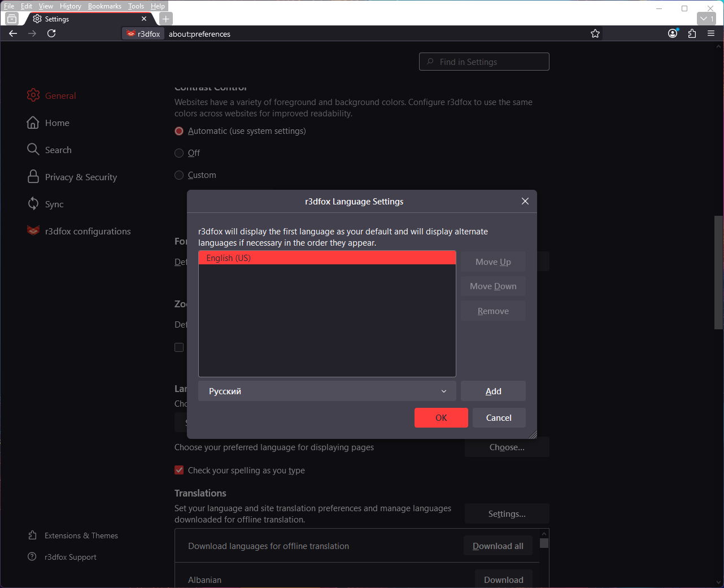Open the History menu
The image size is (724, 588).
click(71, 6)
